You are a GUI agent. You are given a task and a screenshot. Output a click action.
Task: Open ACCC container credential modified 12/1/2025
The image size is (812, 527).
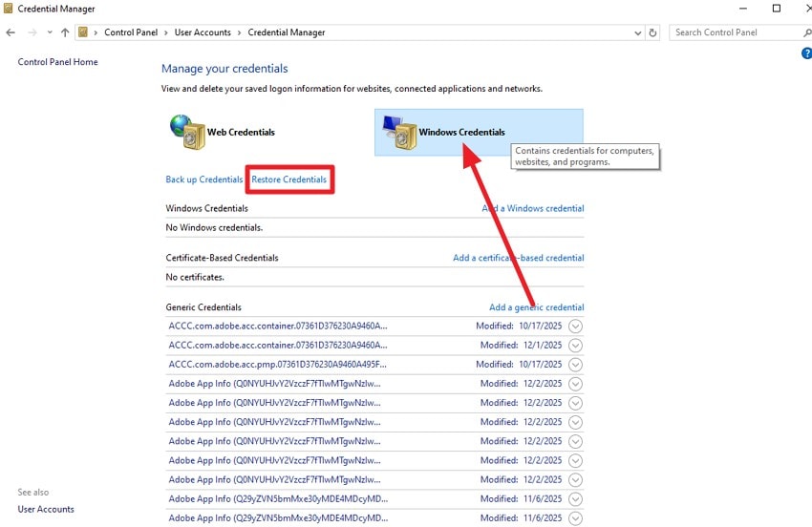pos(278,345)
